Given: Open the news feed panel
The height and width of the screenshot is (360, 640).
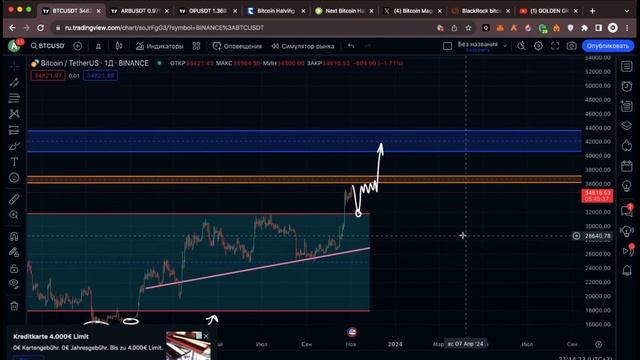Looking at the screenshot, I should coord(627,106).
